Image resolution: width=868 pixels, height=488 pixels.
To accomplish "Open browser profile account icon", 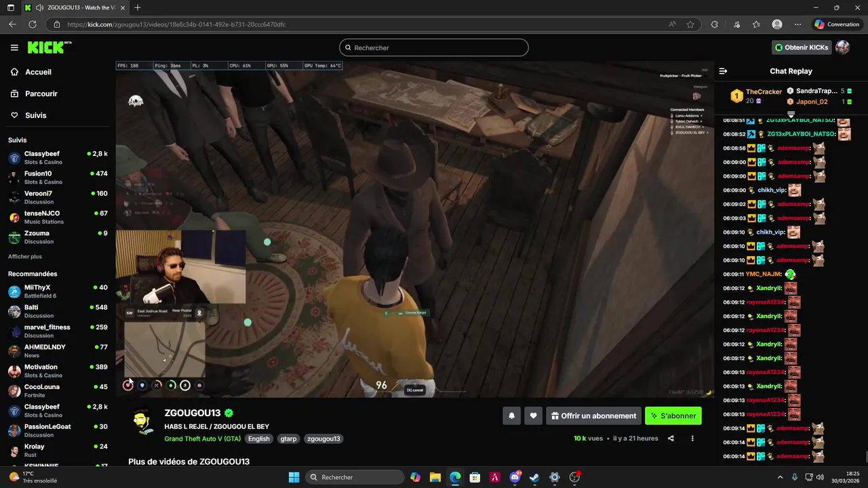I will tap(777, 24).
